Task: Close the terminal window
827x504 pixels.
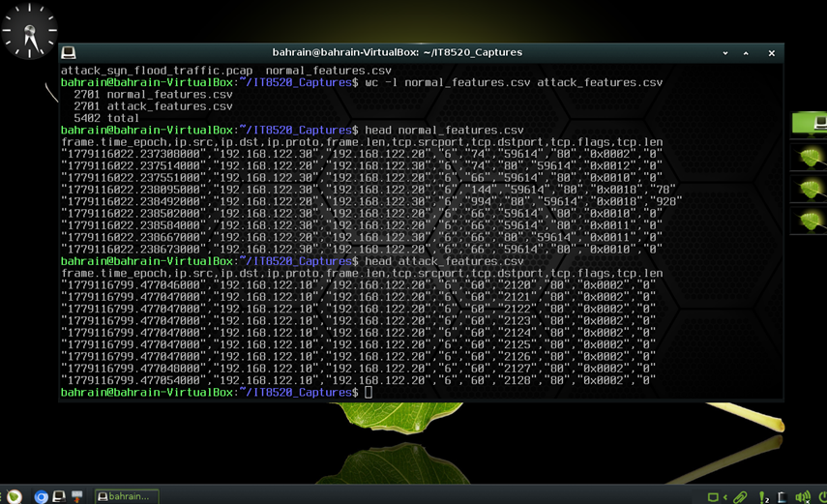Action: (772, 53)
